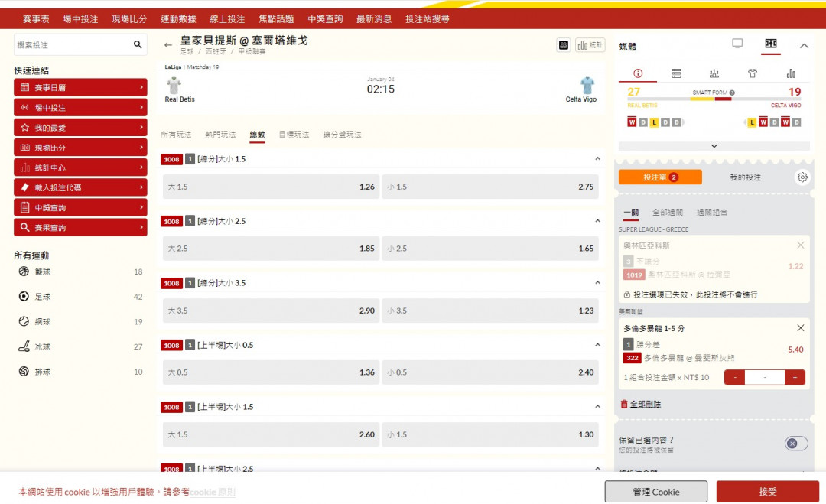826x504 pixels.
Task: Decrease stake with minus button
Action: (734, 377)
